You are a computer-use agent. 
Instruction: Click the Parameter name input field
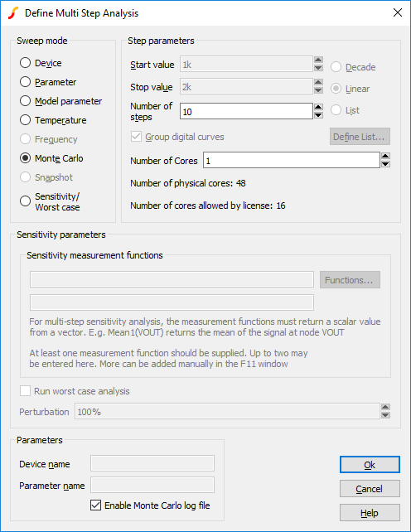[x=152, y=485]
